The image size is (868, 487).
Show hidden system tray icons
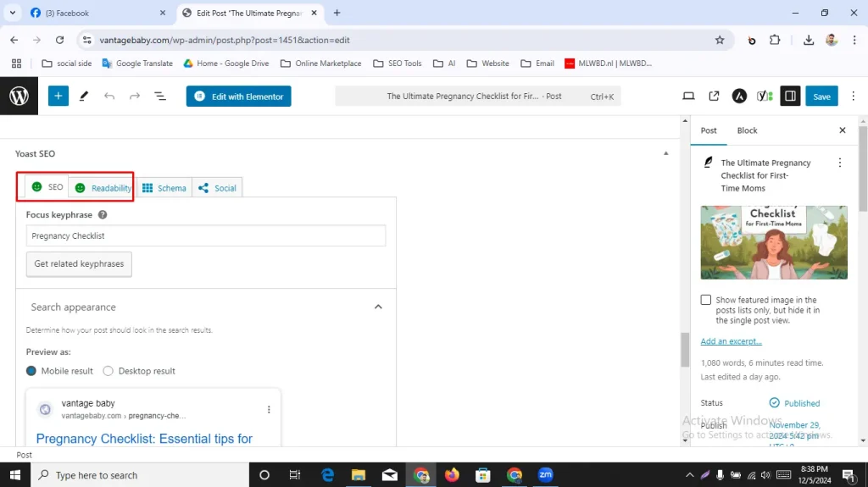(689, 475)
